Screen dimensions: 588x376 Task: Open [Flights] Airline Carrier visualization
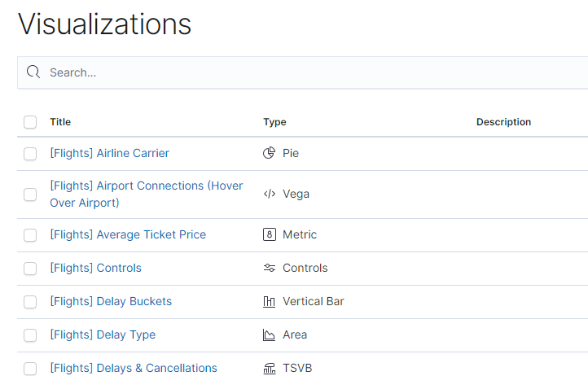point(109,153)
